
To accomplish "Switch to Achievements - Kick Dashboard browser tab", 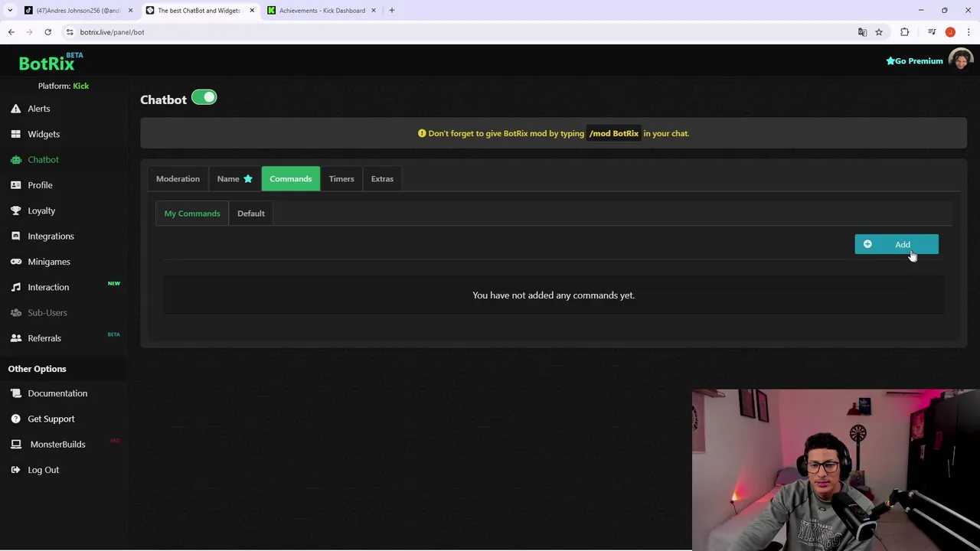I will pos(322,11).
